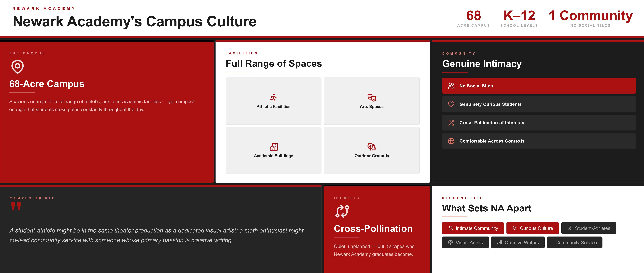Image resolution: width=644 pixels, height=273 pixels.
Task: Click the people icon in No Social Silos
Action: point(451,86)
